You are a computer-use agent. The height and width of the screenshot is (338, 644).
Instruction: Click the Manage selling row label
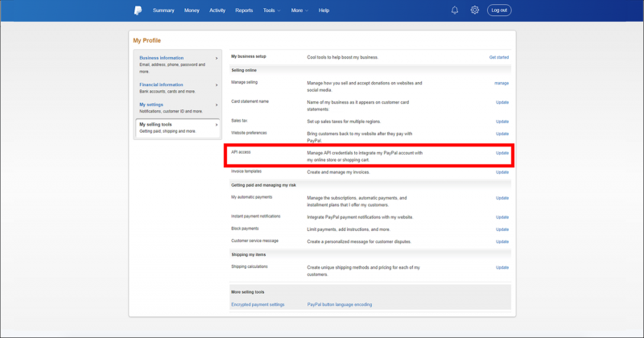(245, 83)
